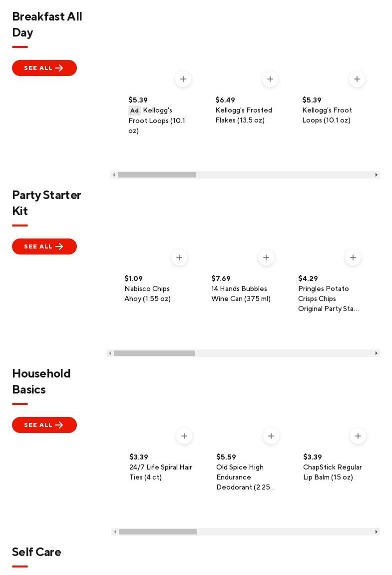This screenshot has height=575, width=392.
Task: Open Old Spice High Endurance Deodorant product
Action: click(246, 477)
